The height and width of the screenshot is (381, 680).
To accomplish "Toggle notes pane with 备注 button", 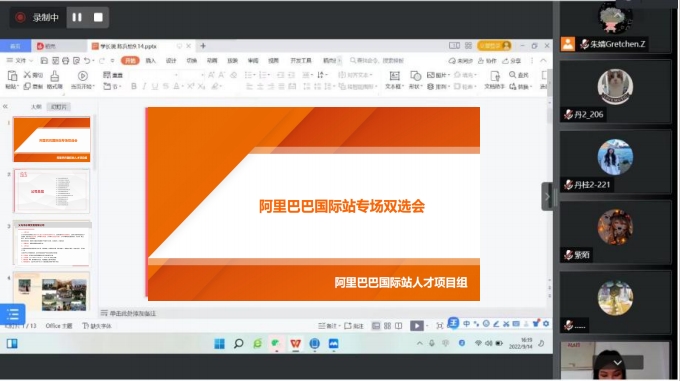I will pyautogui.click(x=327, y=326).
